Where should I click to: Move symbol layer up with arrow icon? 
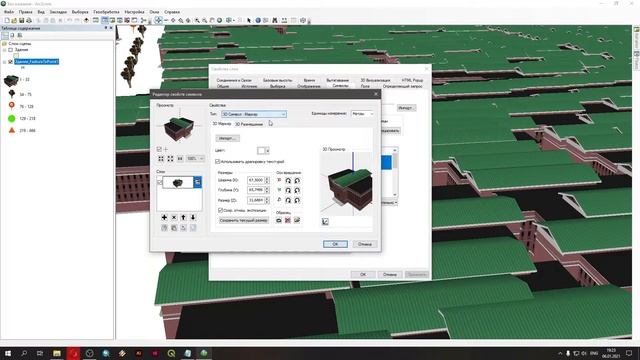click(x=183, y=218)
